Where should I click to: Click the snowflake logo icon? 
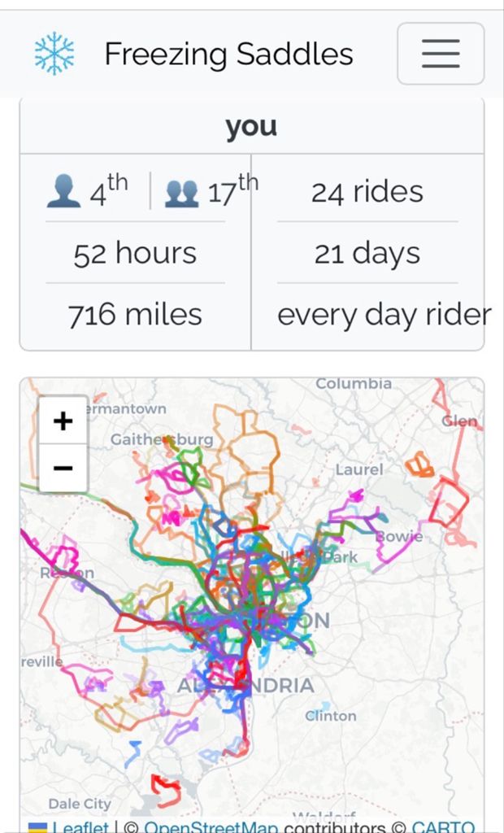click(54, 54)
